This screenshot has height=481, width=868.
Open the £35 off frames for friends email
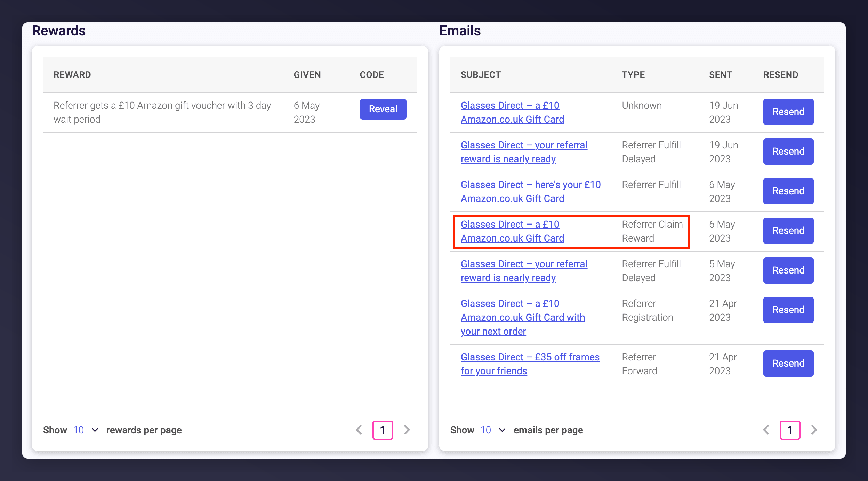[530, 364]
